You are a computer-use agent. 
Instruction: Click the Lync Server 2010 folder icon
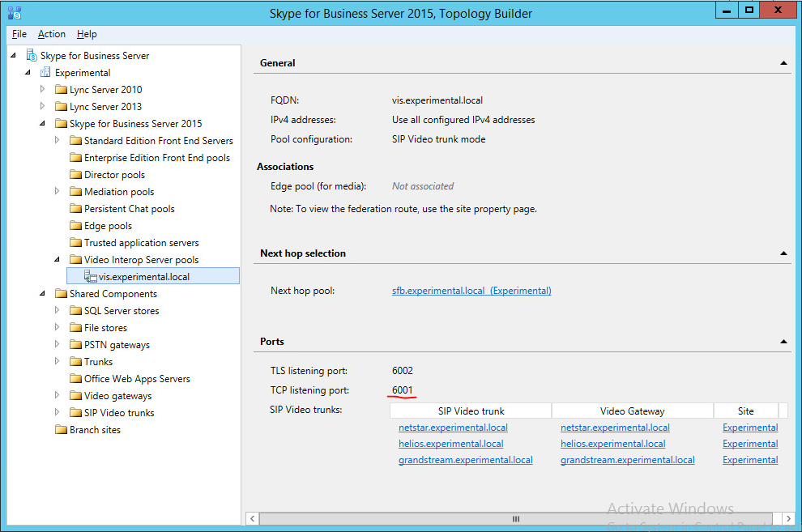pos(61,90)
